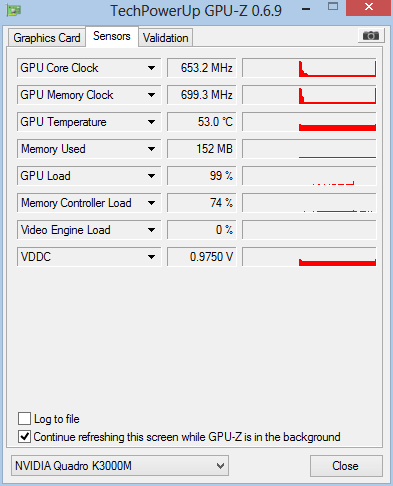Open the VDDC sensor dropdown arrow
This screenshot has width=393, height=486.
[151, 257]
